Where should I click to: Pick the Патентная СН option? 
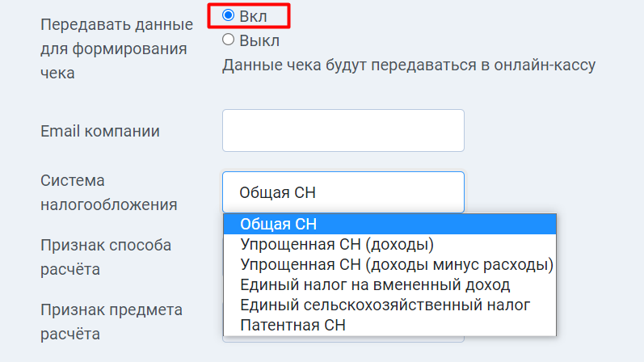pyautogui.click(x=389, y=325)
